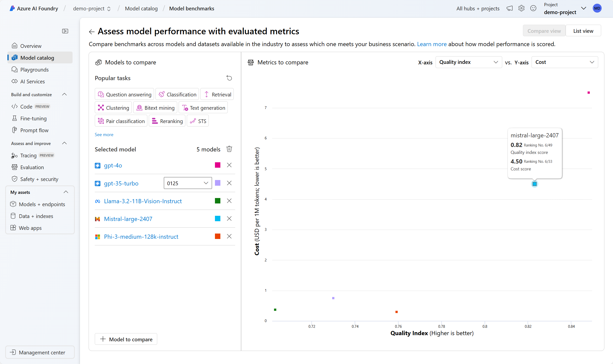Filter by Clustering task

click(113, 108)
